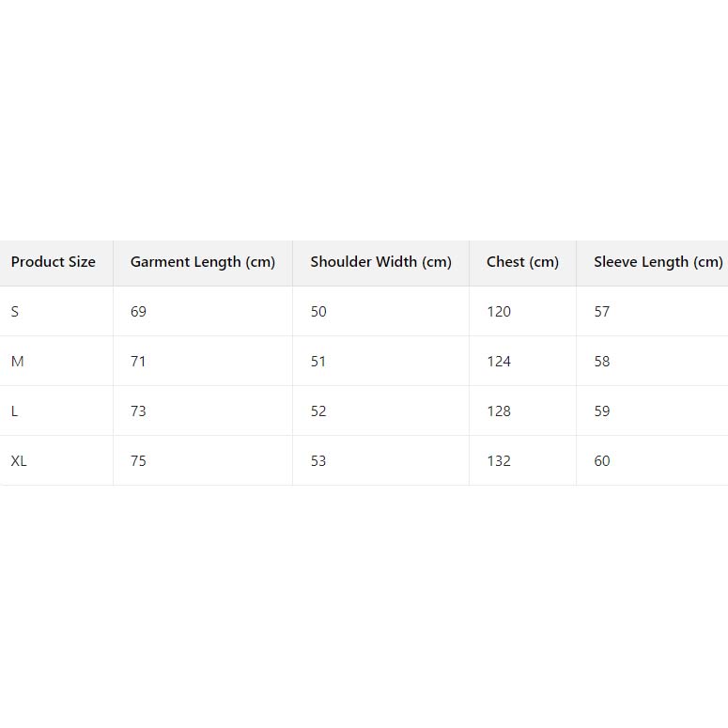Click sleeve length value 60
The height and width of the screenshot is (728, 728).
click(x=602, y=461)
